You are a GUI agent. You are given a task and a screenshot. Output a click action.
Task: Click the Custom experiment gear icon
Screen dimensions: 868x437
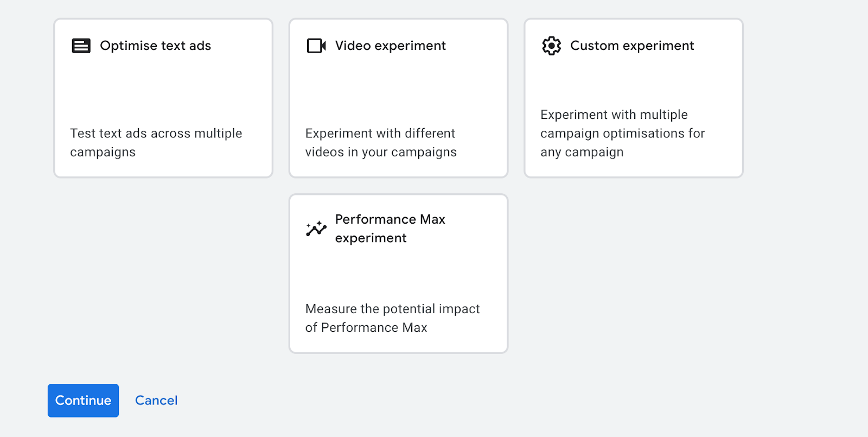point(551,46)
